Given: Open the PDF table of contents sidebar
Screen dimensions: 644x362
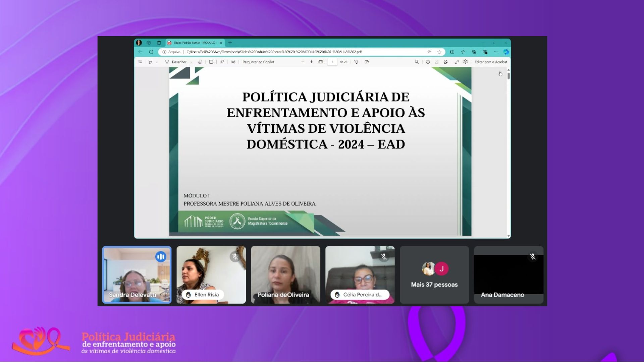Looking at the screenshot, I should (140, 62).
